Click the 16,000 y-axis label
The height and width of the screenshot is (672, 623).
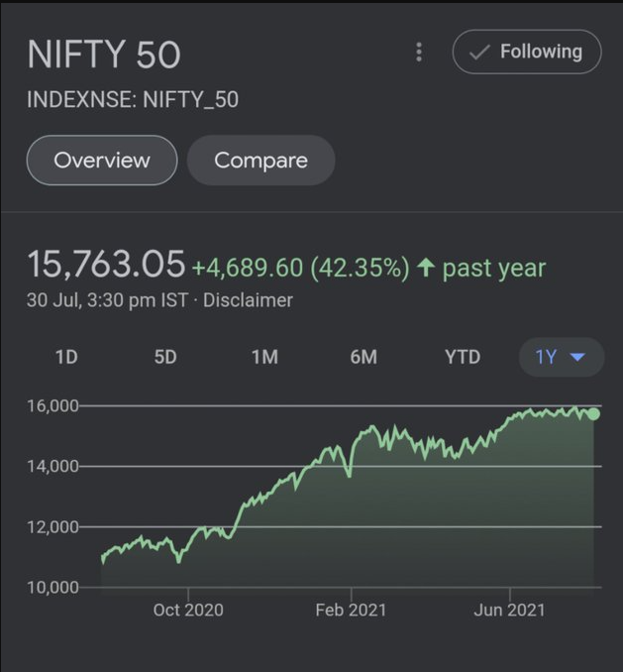point(53,405)
